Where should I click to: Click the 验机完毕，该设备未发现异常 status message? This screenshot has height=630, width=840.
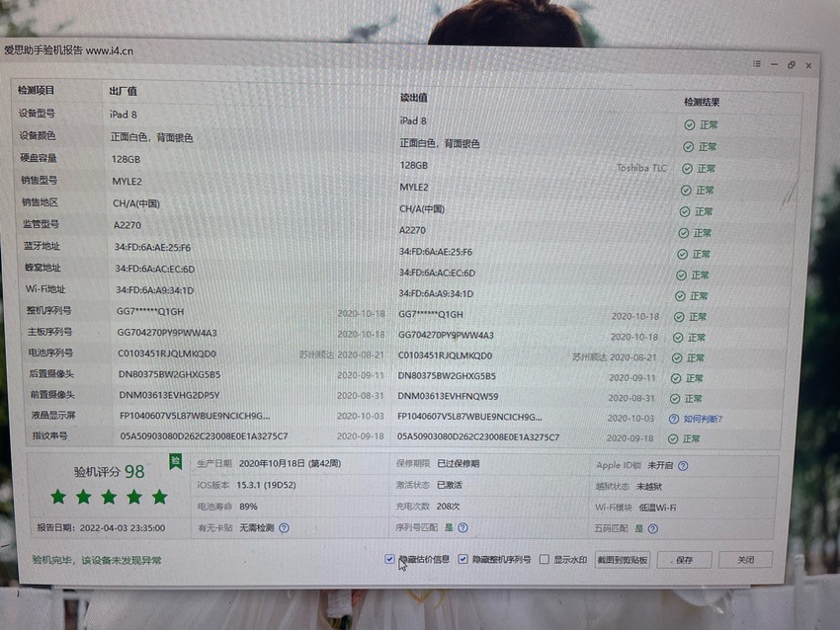click(97, 561)
